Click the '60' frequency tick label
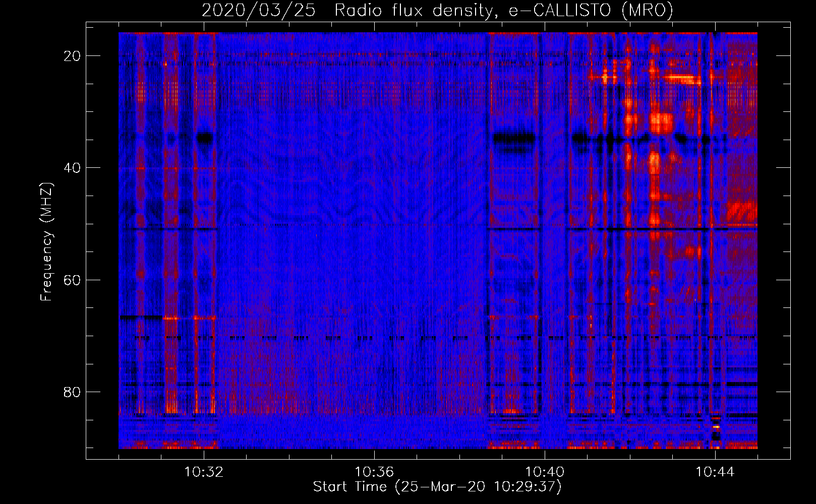 [73, 280]
